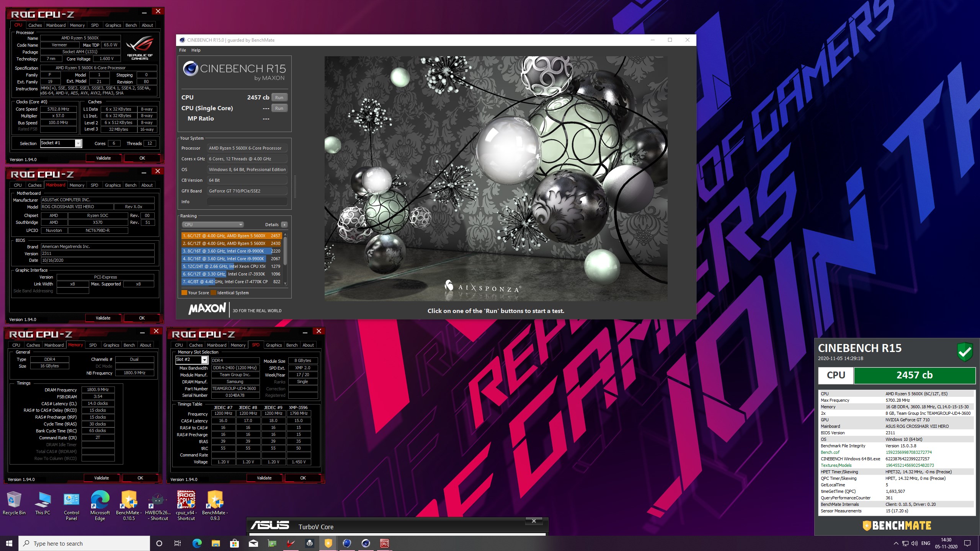Launch the cpuz_x64 shortcut on the desktop
980x551 pixels.
click(x=186, y=506)
